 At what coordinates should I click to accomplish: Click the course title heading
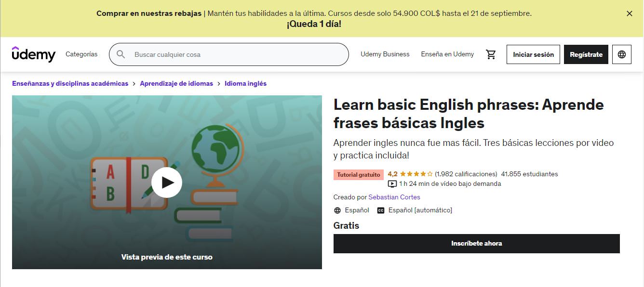(469, 114)
